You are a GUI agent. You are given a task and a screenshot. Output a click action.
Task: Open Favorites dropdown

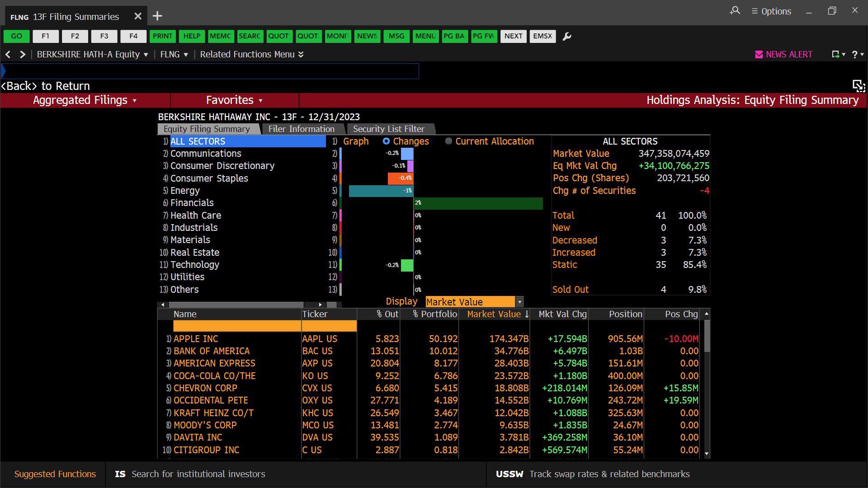coord(234,100)
